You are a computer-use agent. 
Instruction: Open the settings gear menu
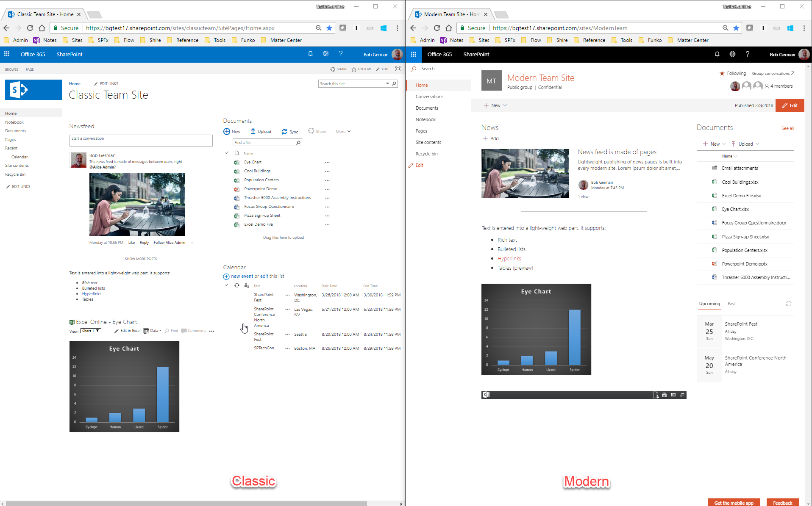pos(325,54)
